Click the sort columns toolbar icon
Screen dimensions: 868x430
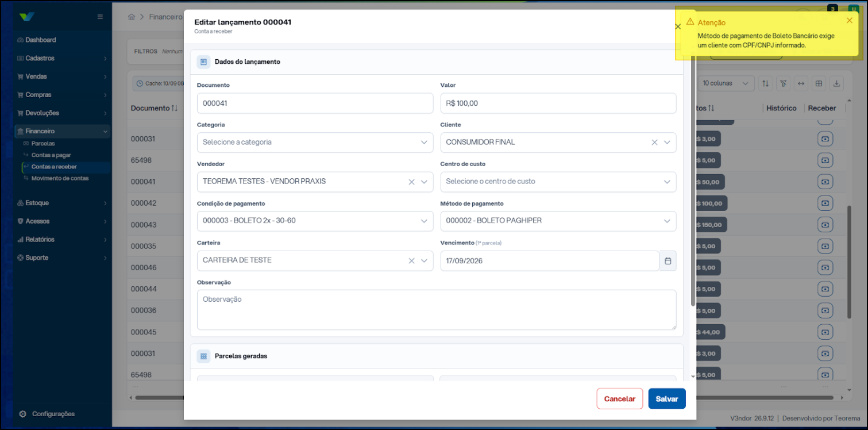pyautogui.click(x=765, y=83)
